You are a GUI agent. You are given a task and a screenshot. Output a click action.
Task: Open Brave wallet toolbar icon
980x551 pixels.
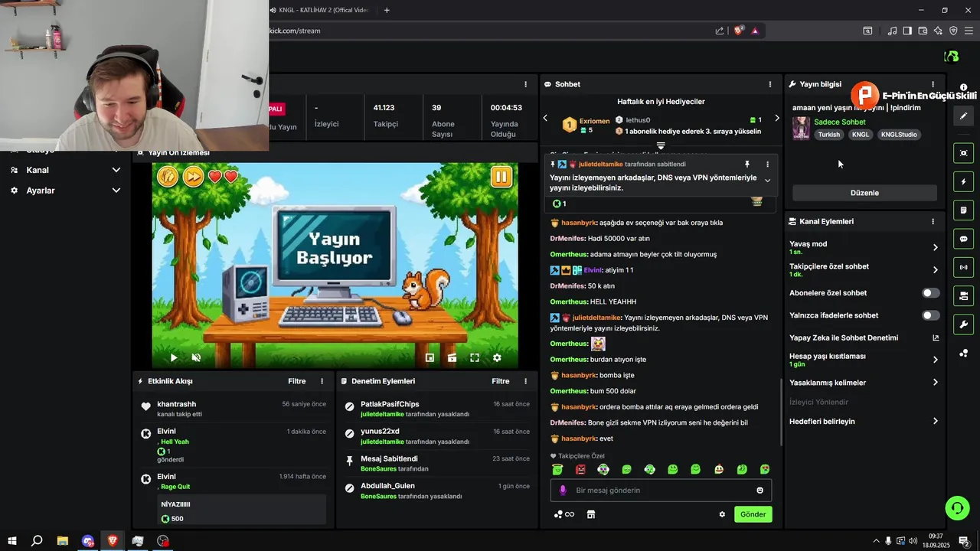(923, 31)
